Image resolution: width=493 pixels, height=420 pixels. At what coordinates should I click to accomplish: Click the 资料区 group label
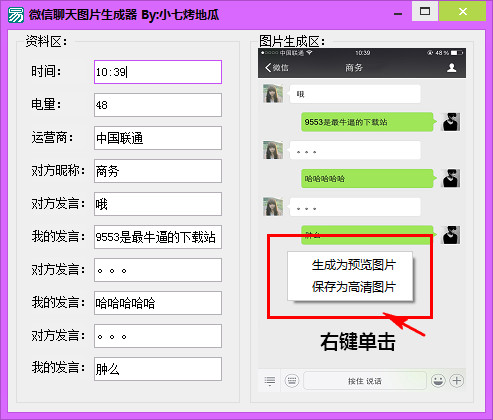(46, 42)
